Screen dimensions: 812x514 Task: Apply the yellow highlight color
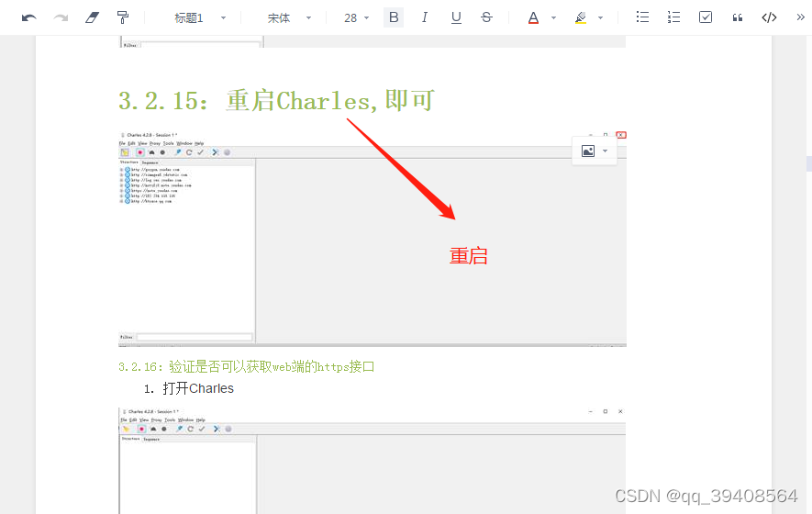click(x=581, y=18)
